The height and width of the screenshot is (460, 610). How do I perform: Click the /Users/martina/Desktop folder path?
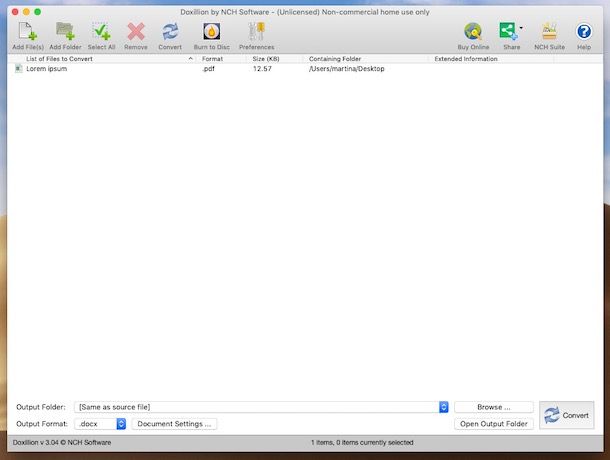[347, 69]
